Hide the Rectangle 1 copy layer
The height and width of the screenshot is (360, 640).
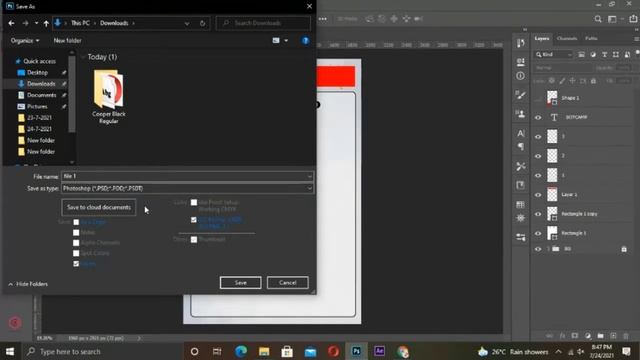pos(538,214)
